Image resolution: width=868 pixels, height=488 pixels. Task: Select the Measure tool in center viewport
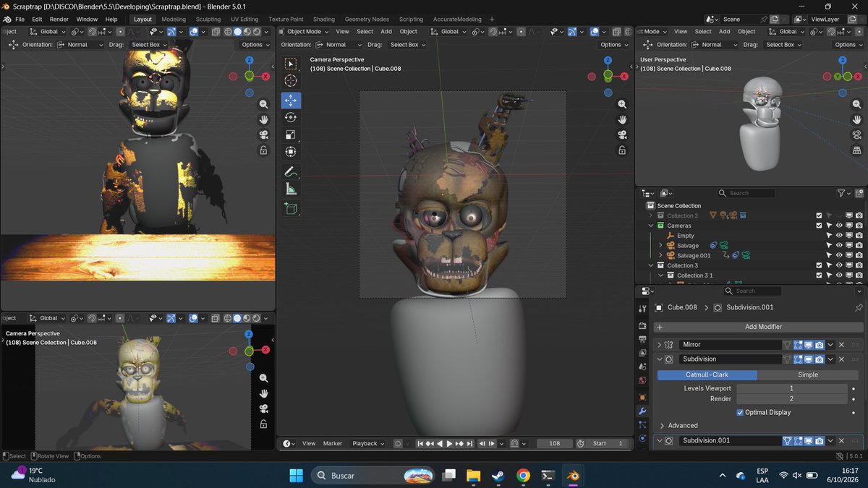(291, 189)
